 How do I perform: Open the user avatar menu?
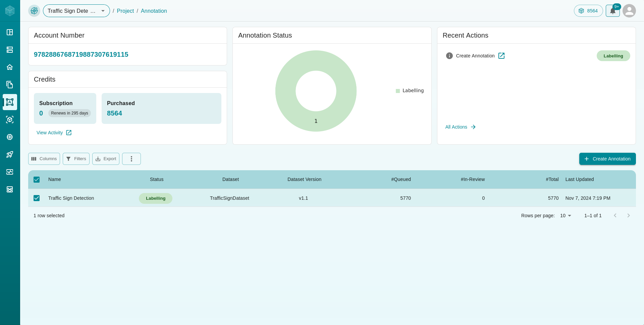click(x=629, y=11)
